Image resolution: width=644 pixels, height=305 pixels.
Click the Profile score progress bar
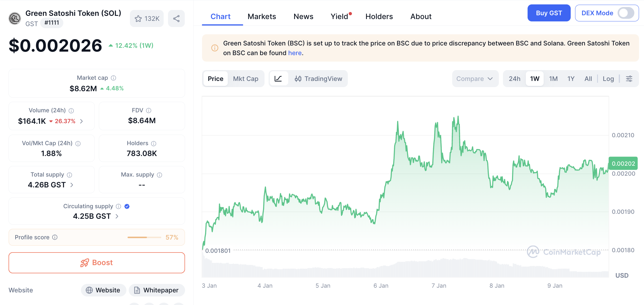pyautogui.click(x=144, y=237)
